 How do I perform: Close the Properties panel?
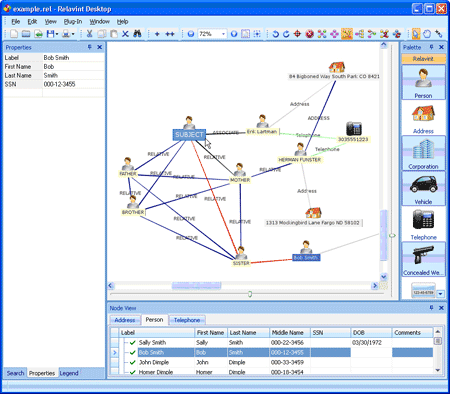tap(99, 47)
